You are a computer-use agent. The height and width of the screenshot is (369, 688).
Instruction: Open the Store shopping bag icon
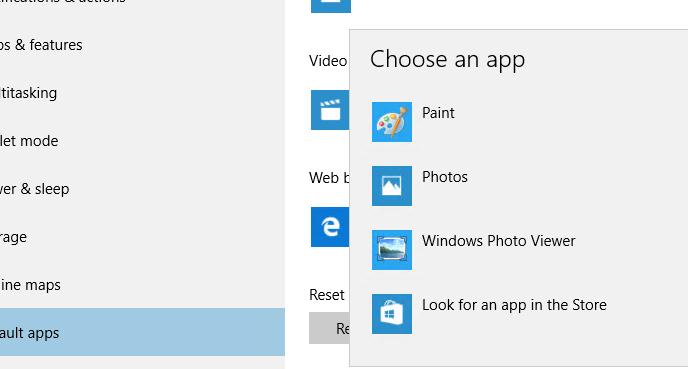[392, 314]
